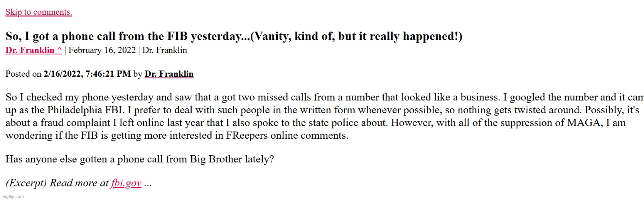The height and width of the screenshot is (200, 644).
Task: Click the ellipsis after the fbi.gov link
Action: click(x=148, y=184)
